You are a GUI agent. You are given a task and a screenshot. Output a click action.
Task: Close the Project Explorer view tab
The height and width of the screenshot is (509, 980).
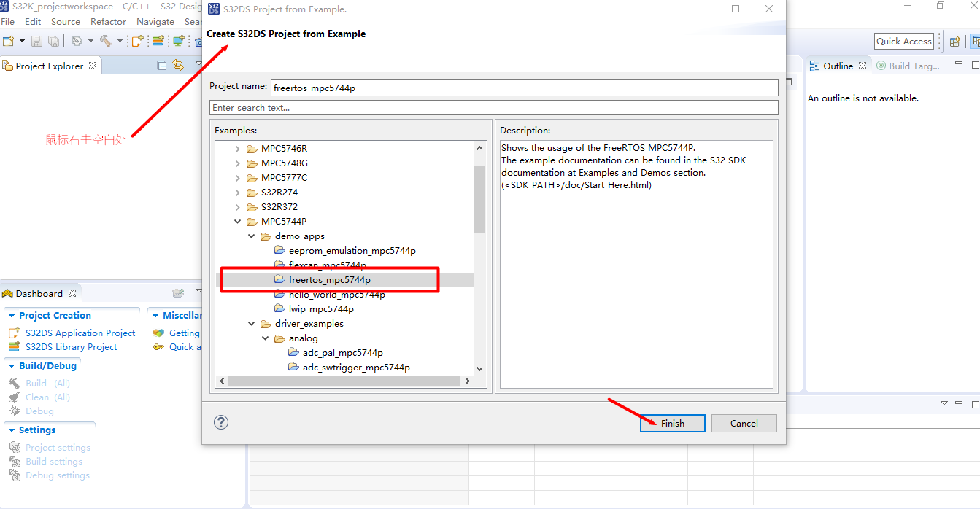click(93, 66)
